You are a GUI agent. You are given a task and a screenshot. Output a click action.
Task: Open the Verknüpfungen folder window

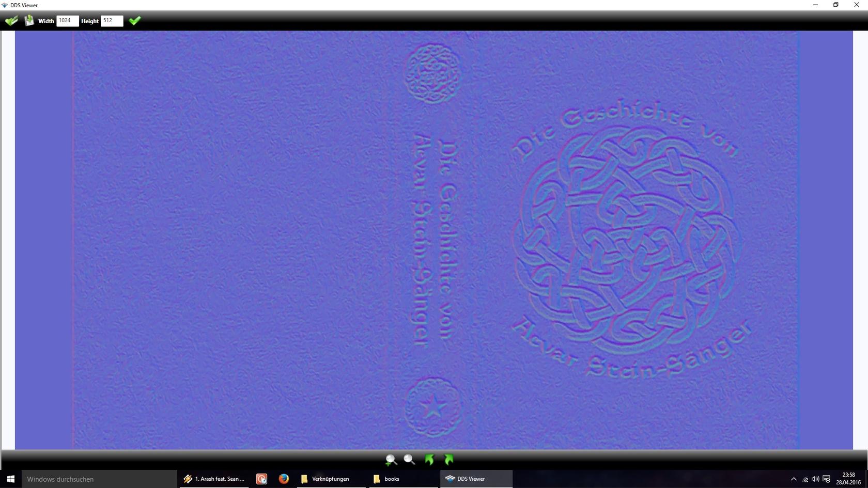(x=331, y=479)
